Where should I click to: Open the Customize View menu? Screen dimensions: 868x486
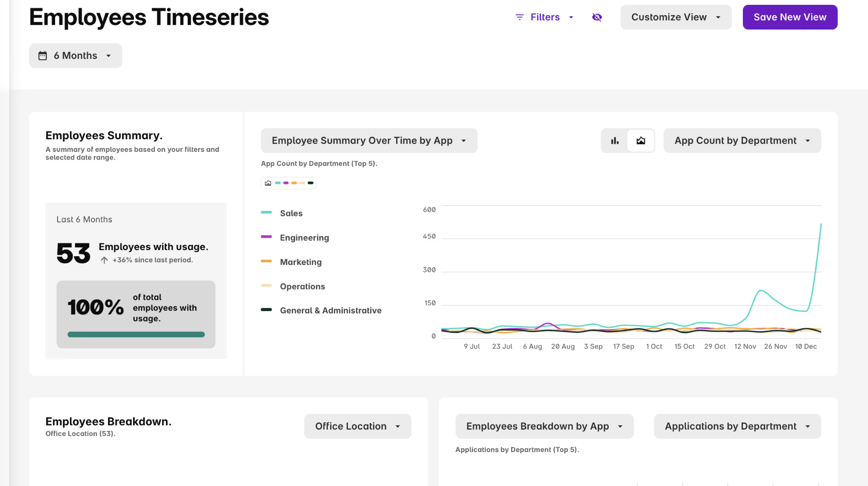coord(675,17)
